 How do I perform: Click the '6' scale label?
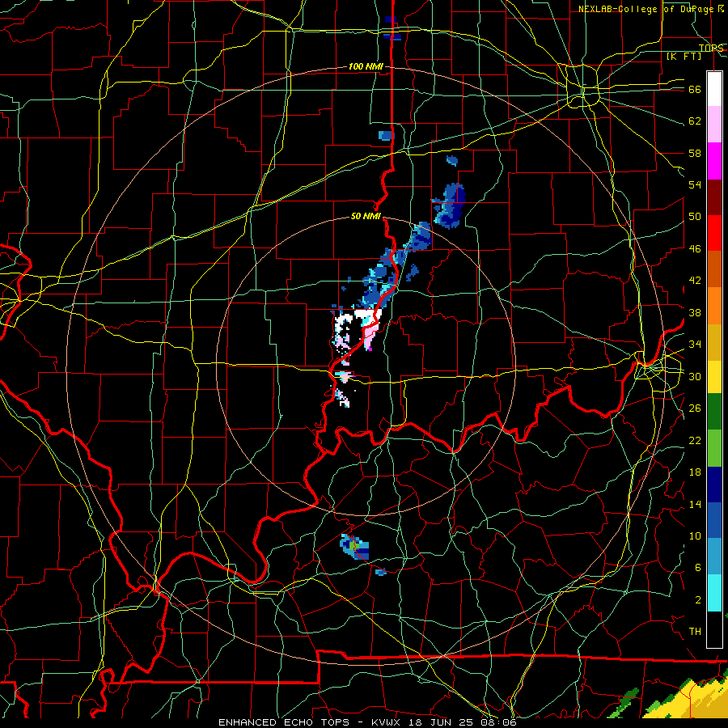[x=697, y=567]
